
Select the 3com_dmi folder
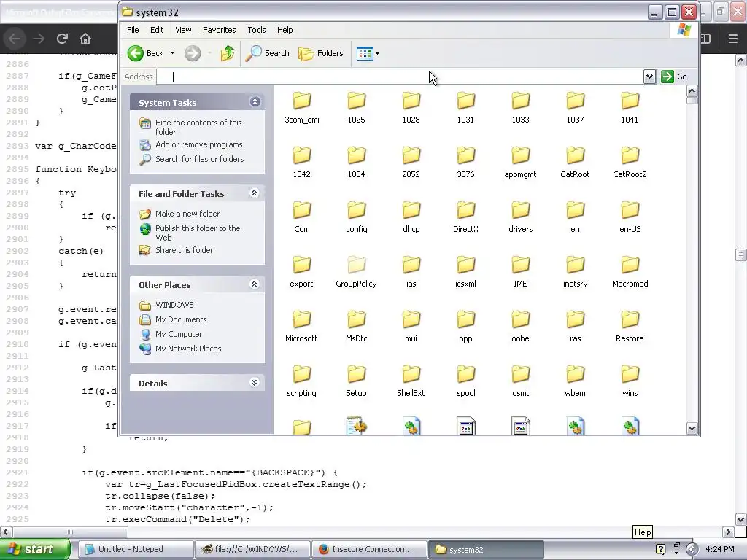[x=302, y=108]
